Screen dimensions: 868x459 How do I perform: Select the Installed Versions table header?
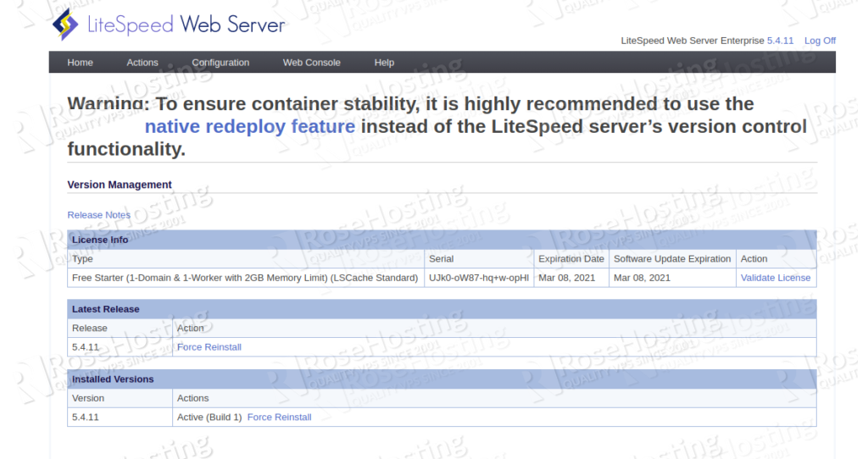click(442, 379)
